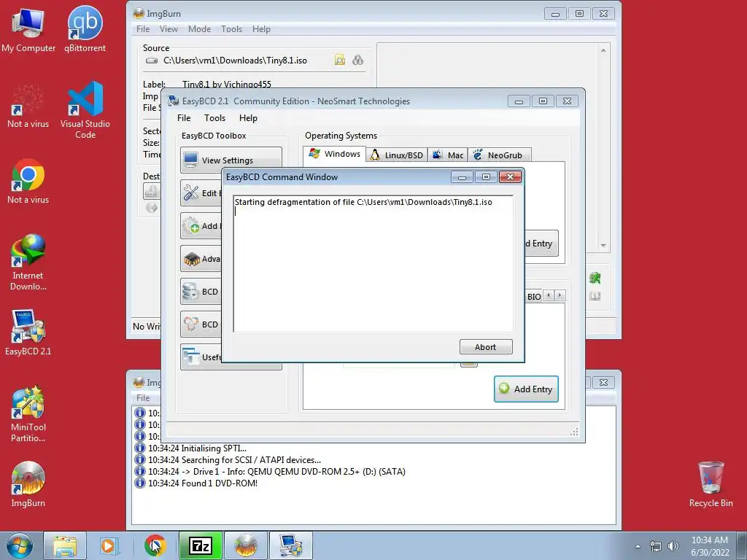Switch to the NeoGrub tab
Screen dimensions: 747x560
point(499,155)
